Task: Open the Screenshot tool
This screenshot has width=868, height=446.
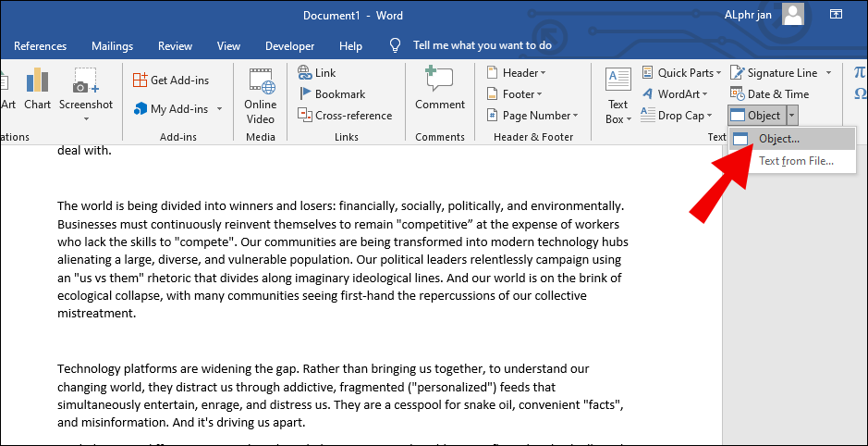Action: (x=86, y=95)
